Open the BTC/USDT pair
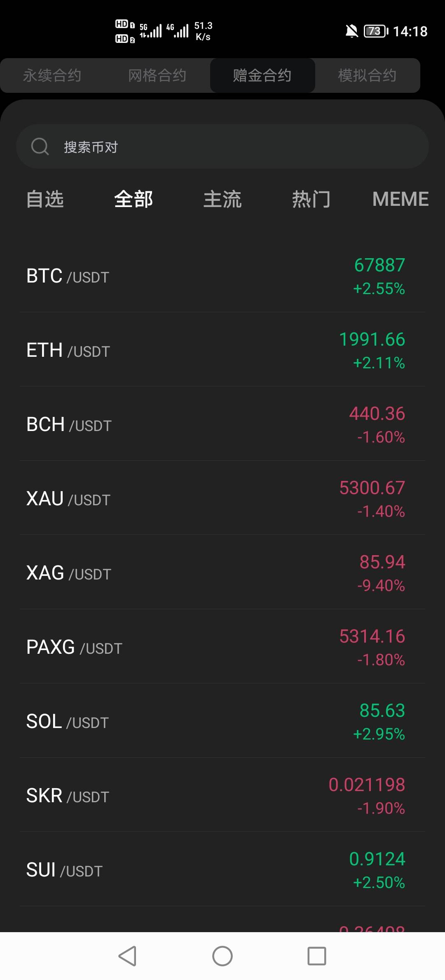Image resolution: width=445 pixels, height=980 pixels. click(222, 276)
